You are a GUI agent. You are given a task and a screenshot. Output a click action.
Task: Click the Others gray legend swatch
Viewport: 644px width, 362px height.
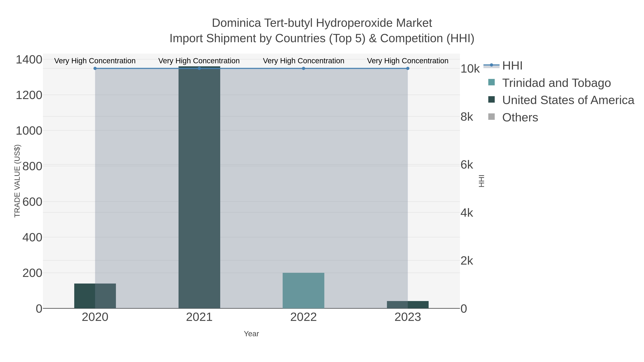tap(491, 117)
